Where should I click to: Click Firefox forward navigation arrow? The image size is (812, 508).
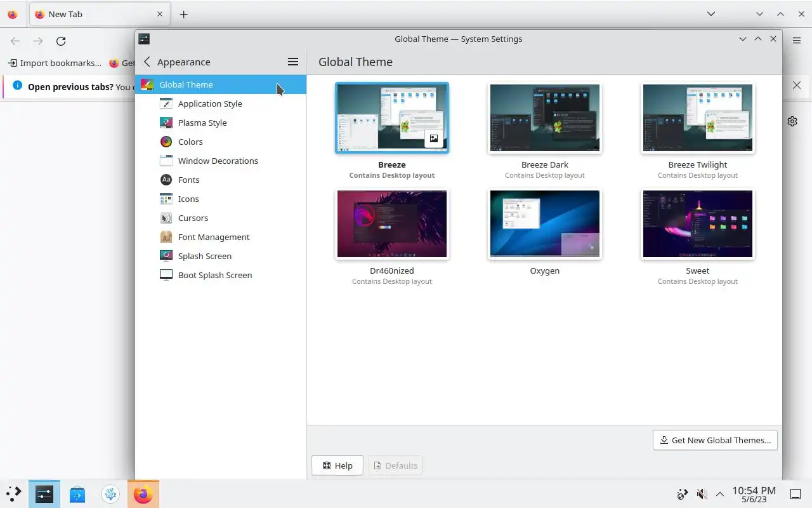[38, 41]
